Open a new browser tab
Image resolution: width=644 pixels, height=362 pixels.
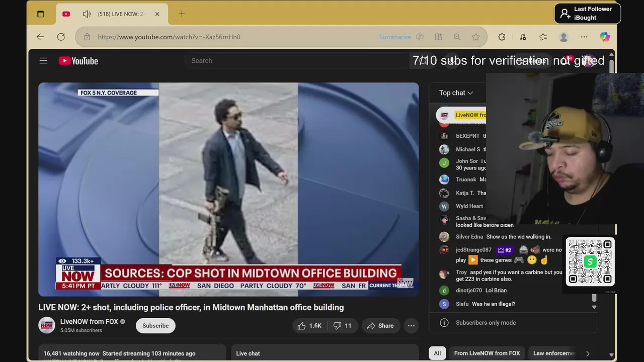[182, 14]
